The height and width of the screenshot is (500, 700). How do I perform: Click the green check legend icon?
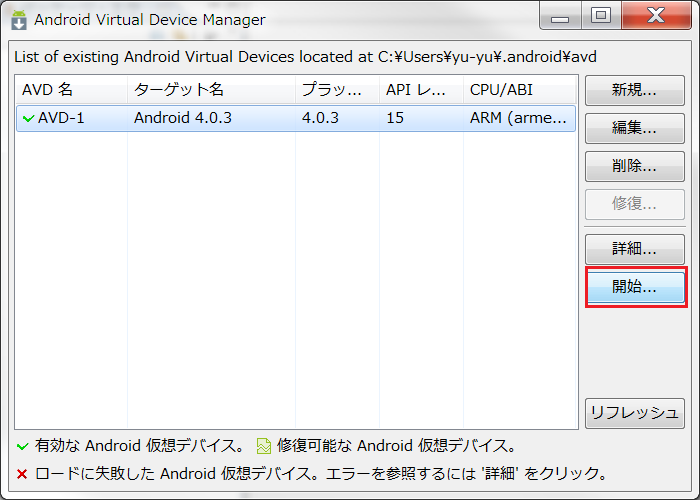pos(22,446)
